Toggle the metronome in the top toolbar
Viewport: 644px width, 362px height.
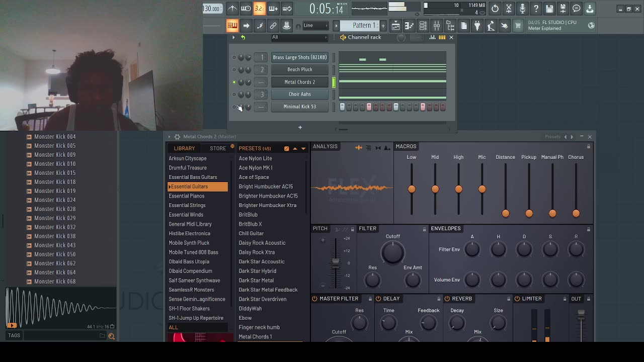(x=232, y=9)
